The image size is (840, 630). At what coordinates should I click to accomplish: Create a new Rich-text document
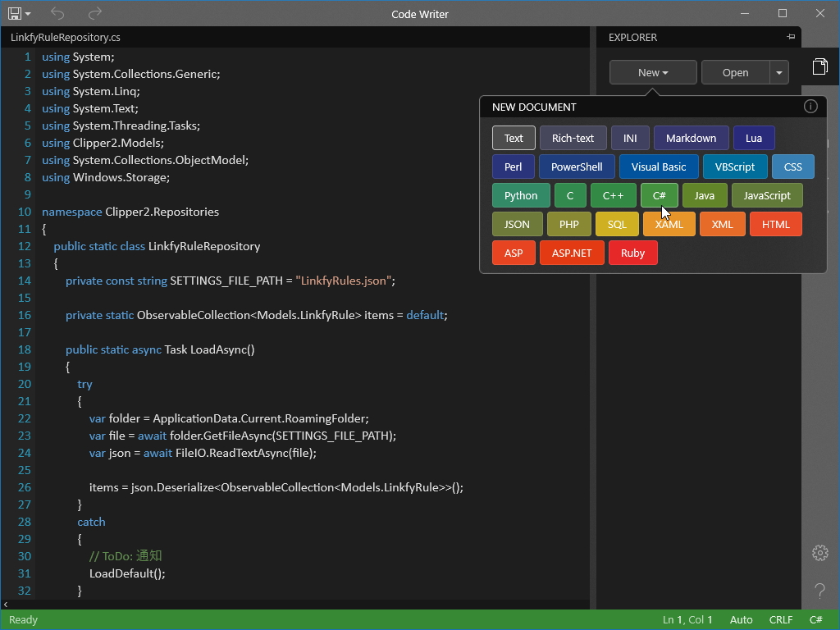pos(573,138)
